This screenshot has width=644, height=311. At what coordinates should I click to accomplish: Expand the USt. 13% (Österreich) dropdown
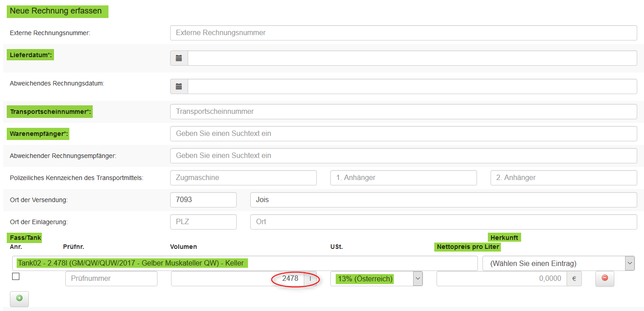[x=376, y=279]
